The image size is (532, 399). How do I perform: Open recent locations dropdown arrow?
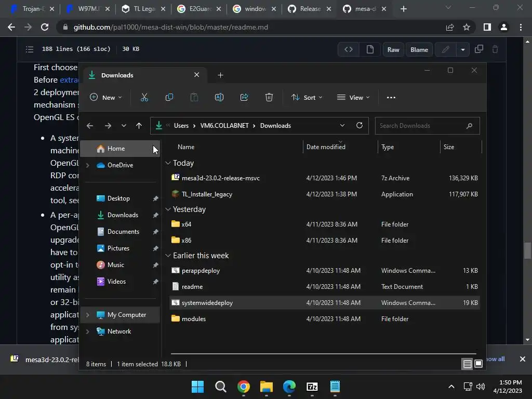[124, 126]
